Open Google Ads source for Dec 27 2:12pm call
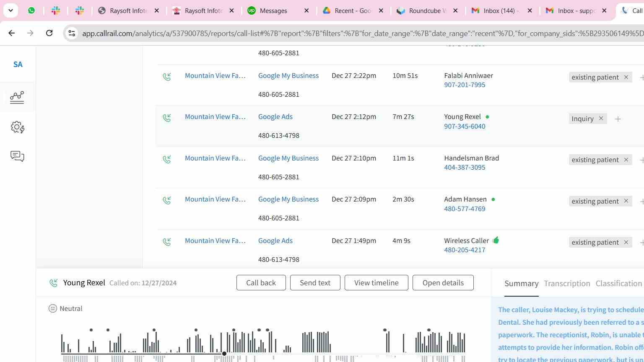The height and width of the screenshot is (362, 644). coord(275,116)
